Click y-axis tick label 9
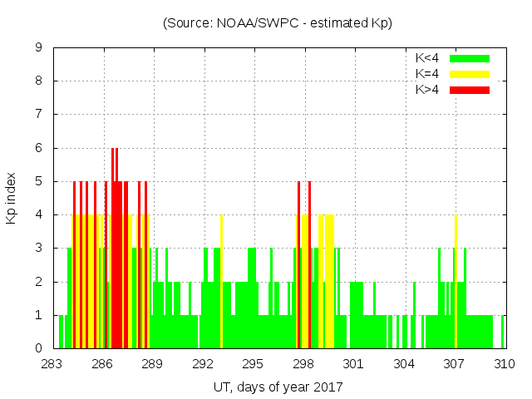 coord(39,48)
